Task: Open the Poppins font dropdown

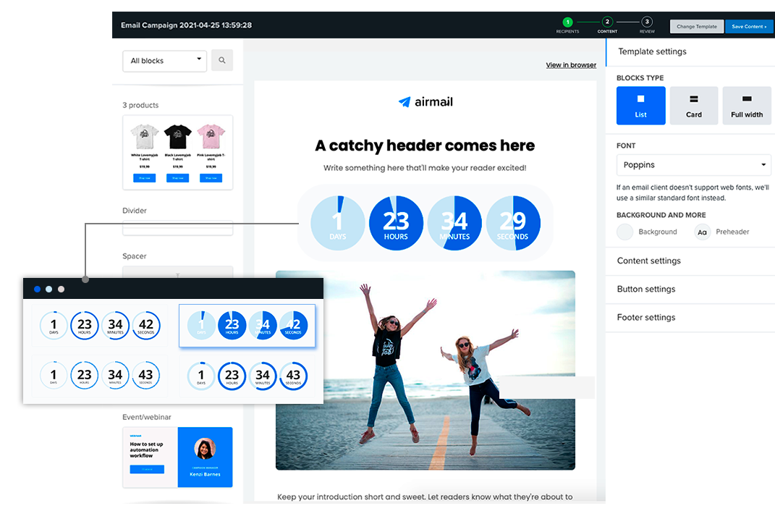Action: (x=693, y=165)
